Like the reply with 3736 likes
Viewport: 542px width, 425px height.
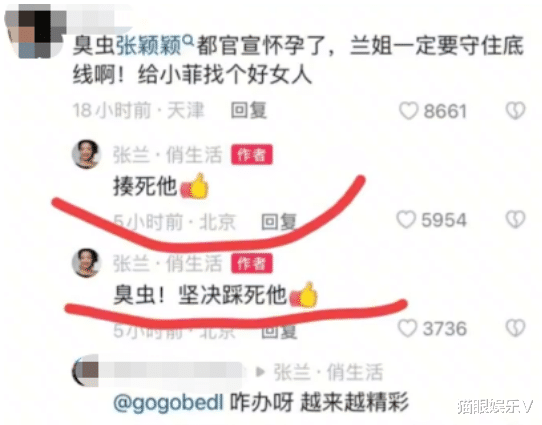click(x=407, y=328)
